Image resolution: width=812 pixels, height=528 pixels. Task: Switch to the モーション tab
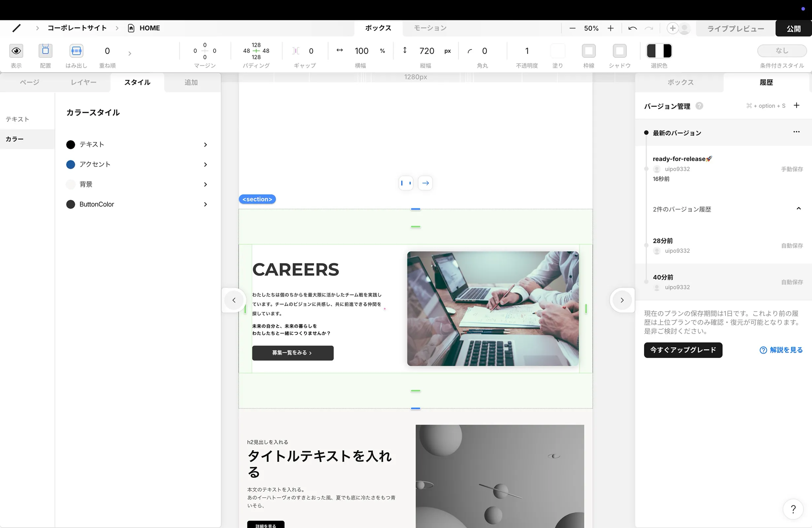pos(430,28)
